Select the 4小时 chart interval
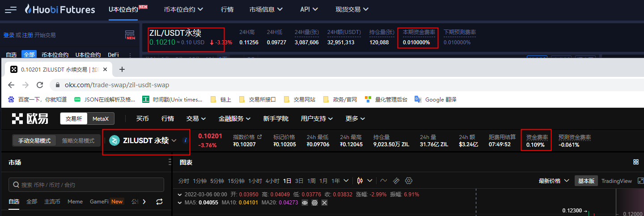 [273, 181]
